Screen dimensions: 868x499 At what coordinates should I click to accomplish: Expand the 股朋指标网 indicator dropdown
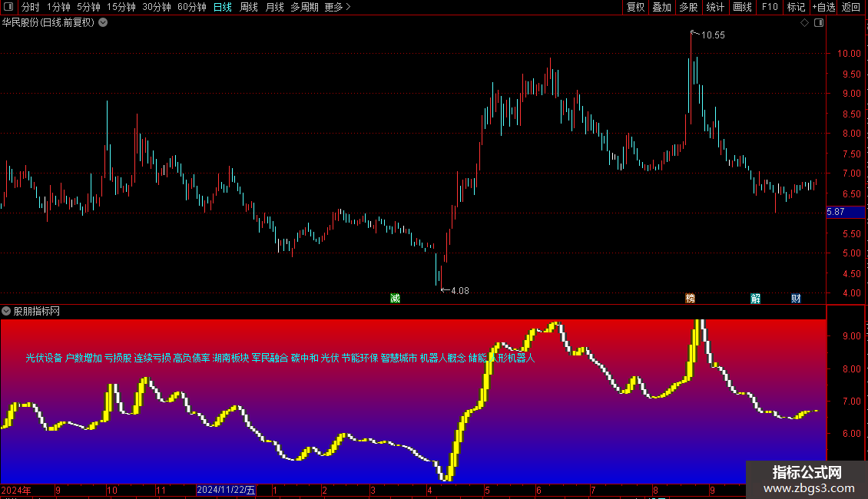point(6,311)
